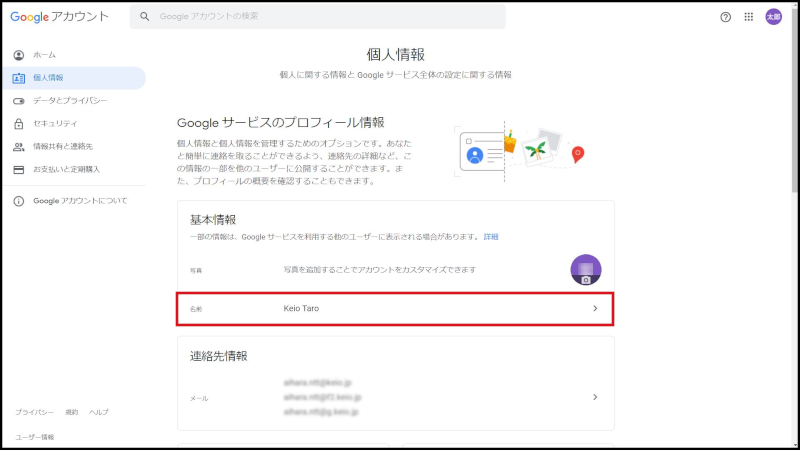This screenshot has height=450, width=800.
Task: Open Google アカウントについて menu item
Action: pyautogui.click(x=80, y=201)
